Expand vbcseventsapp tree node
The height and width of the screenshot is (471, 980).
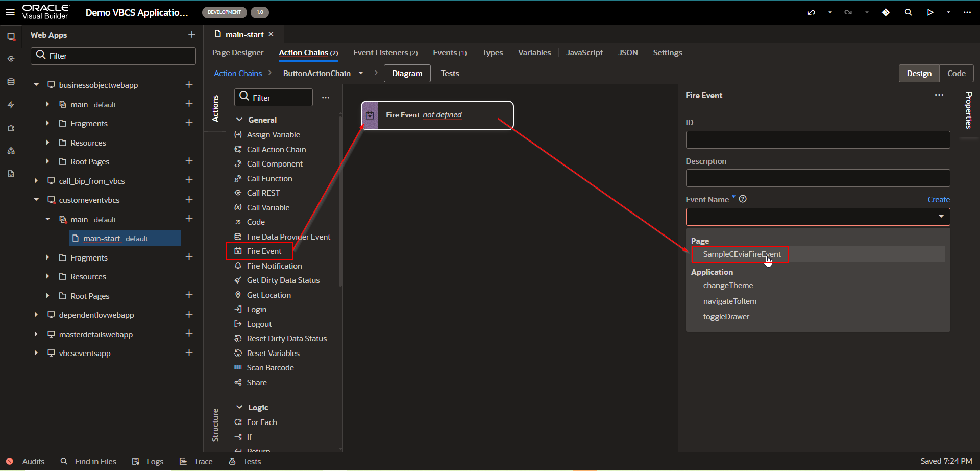click(x=36, y=353)
